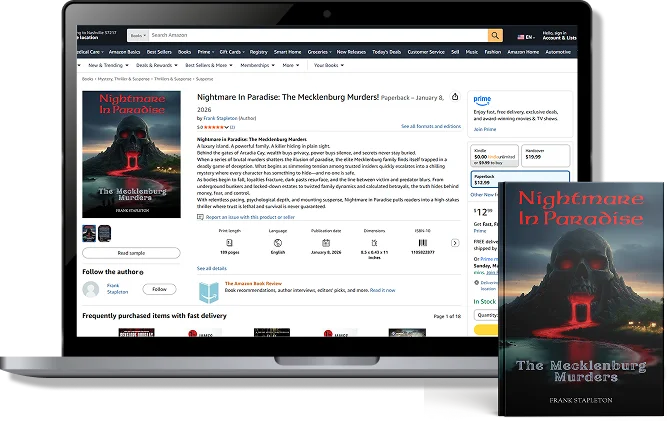
Task: Click the Read sample button
Action: click(131, 253)
